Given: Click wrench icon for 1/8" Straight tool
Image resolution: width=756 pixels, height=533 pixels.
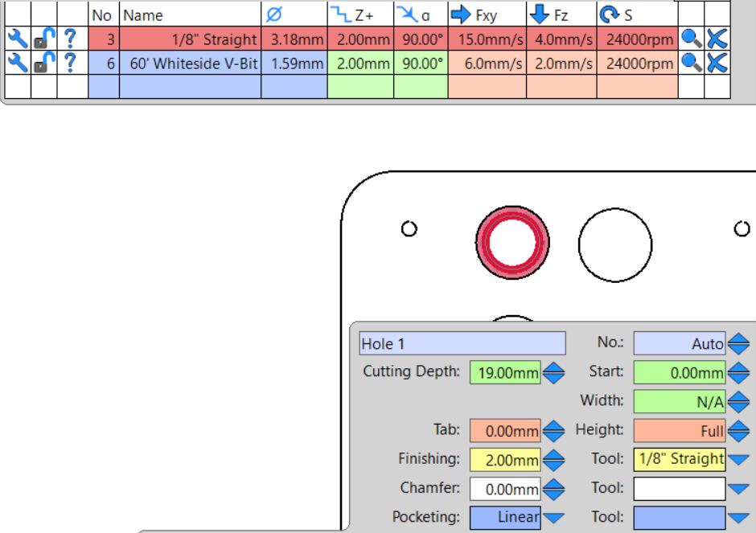Looking at the screenshot, I should pyautogui.click(x=18, y=39).
